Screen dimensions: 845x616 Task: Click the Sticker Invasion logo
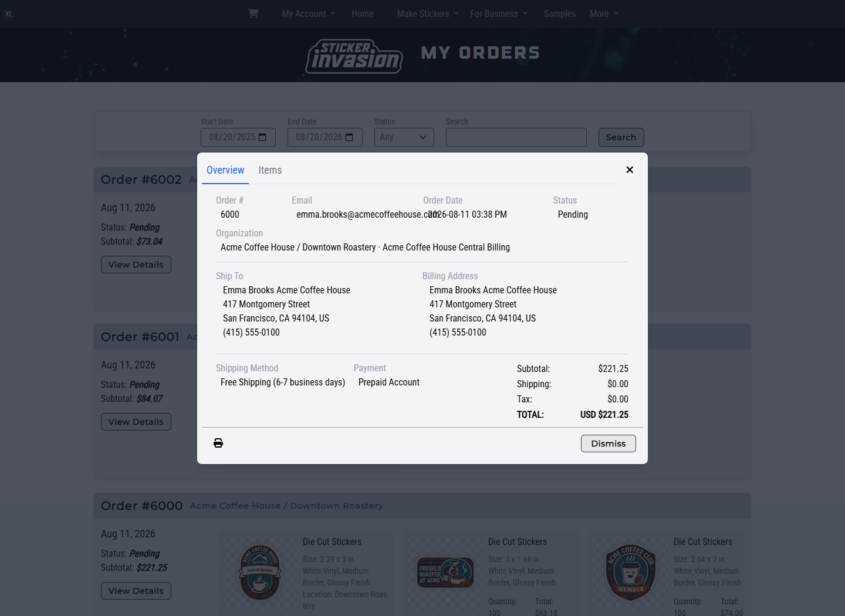(x=354, y=56)
